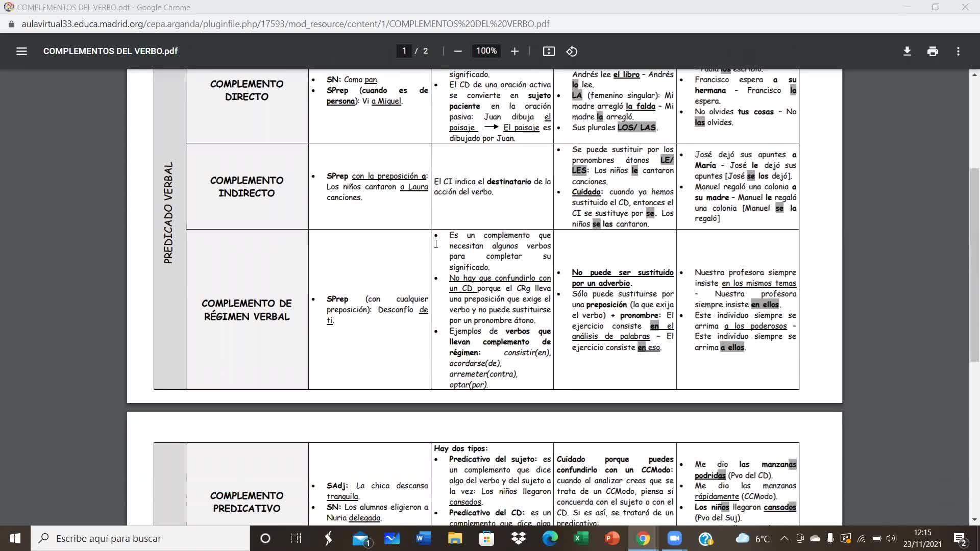The image size is (980, 551).
Task: Open Excel from the taskbar
Action: coord(581,538)
